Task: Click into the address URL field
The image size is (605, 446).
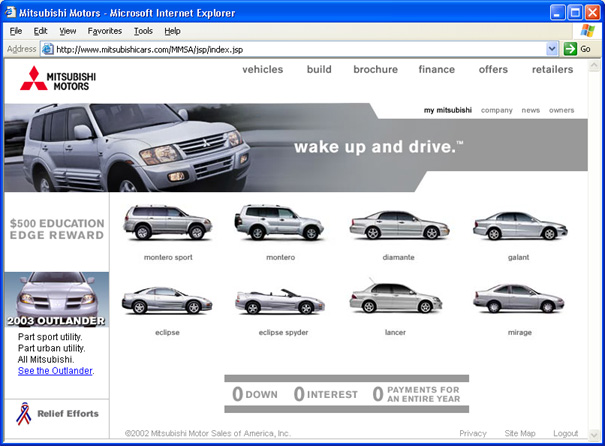Action: click(300, 49)
